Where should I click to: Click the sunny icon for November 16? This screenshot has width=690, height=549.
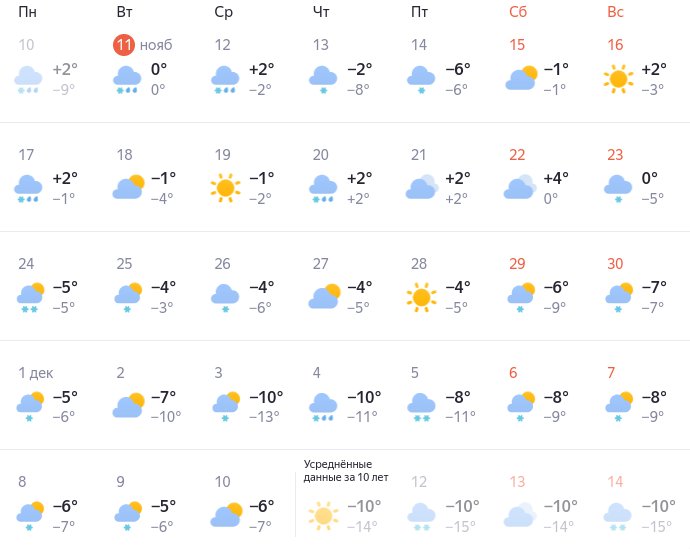pyautogui.click(x=619, y=78)
